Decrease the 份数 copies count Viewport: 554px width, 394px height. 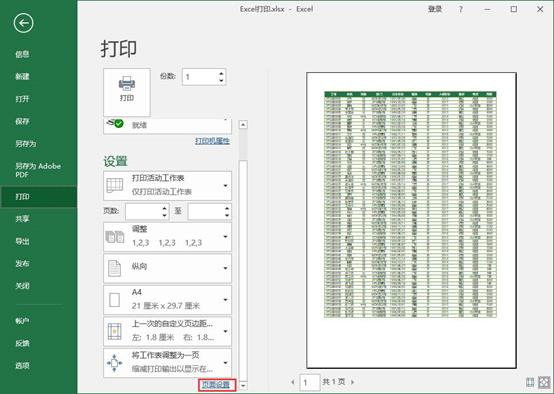[221, 81]
